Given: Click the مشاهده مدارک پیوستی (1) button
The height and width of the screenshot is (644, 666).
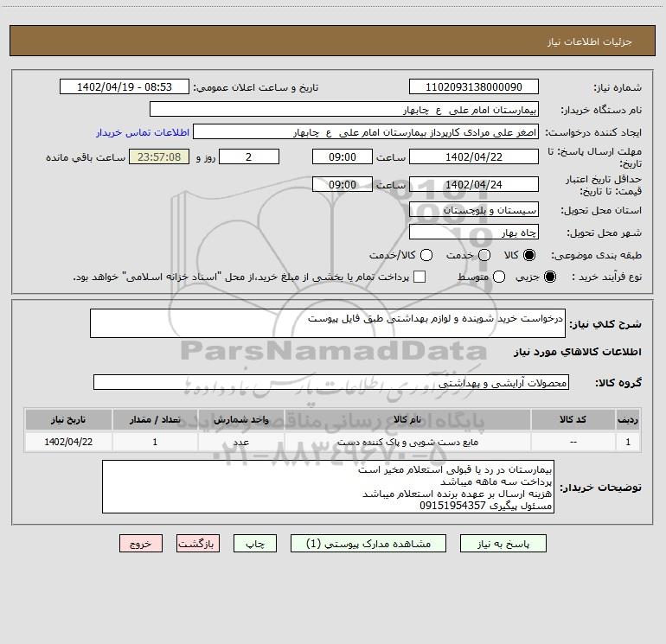Looking at the screenshot, I should pos(368,544).
